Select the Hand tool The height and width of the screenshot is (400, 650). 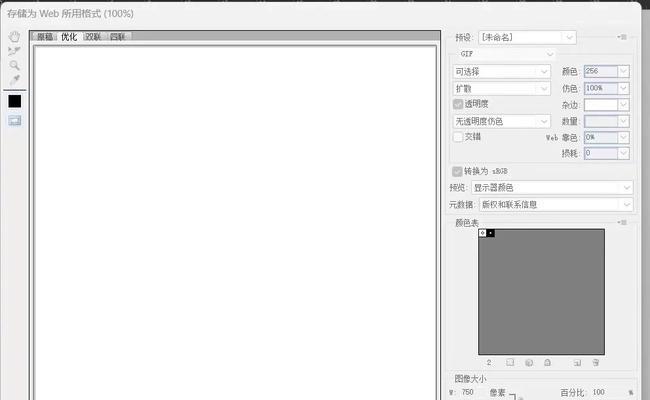tap(15, 36)
